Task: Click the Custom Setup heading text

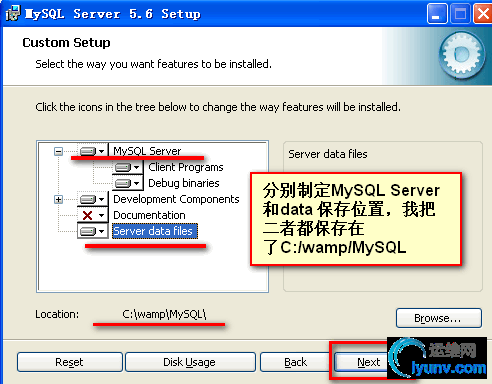Action: coord(66,43)
